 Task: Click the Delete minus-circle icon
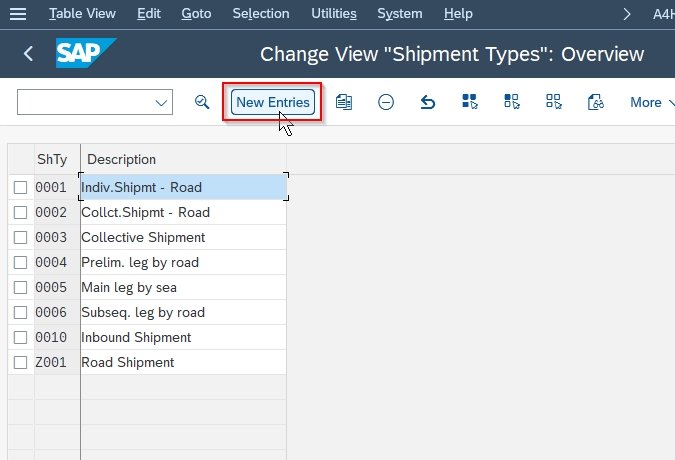click(386, 102)
